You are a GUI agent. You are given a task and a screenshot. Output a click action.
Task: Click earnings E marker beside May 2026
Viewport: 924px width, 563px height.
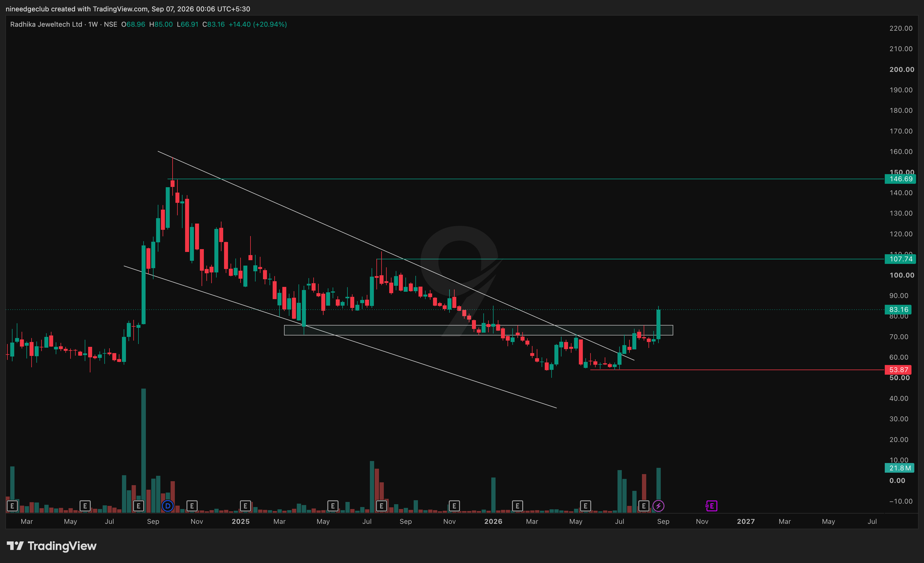(x=585, y=506)
